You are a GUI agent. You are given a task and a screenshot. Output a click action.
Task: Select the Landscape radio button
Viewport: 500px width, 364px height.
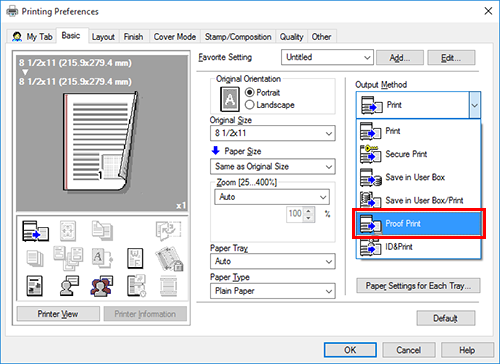249,105
